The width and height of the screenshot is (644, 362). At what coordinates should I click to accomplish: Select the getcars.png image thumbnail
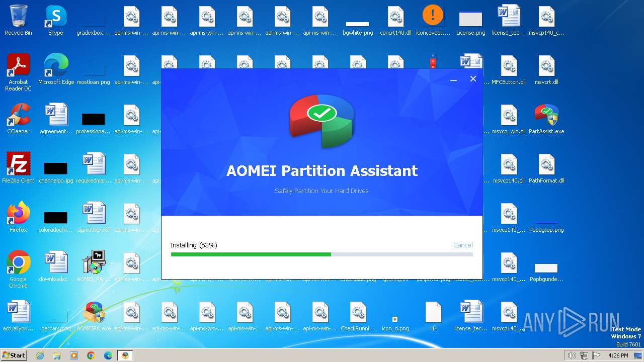coord(56,322)
